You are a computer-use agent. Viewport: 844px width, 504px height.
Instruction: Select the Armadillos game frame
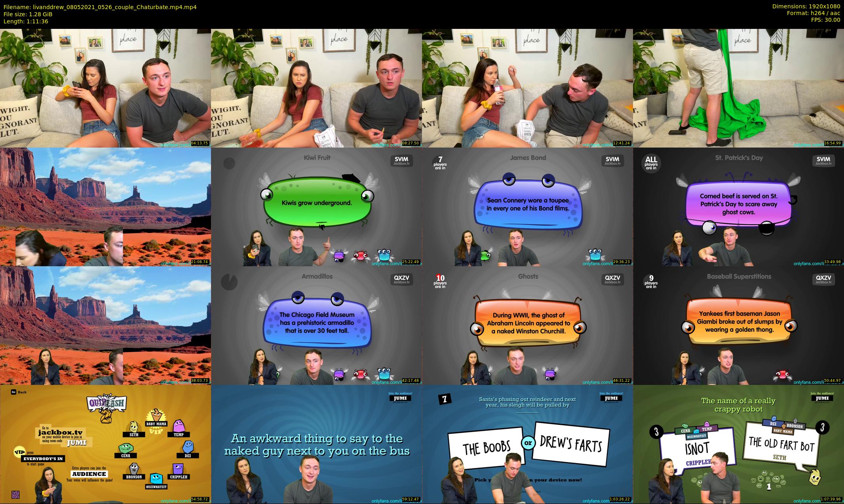pos(316,325)
